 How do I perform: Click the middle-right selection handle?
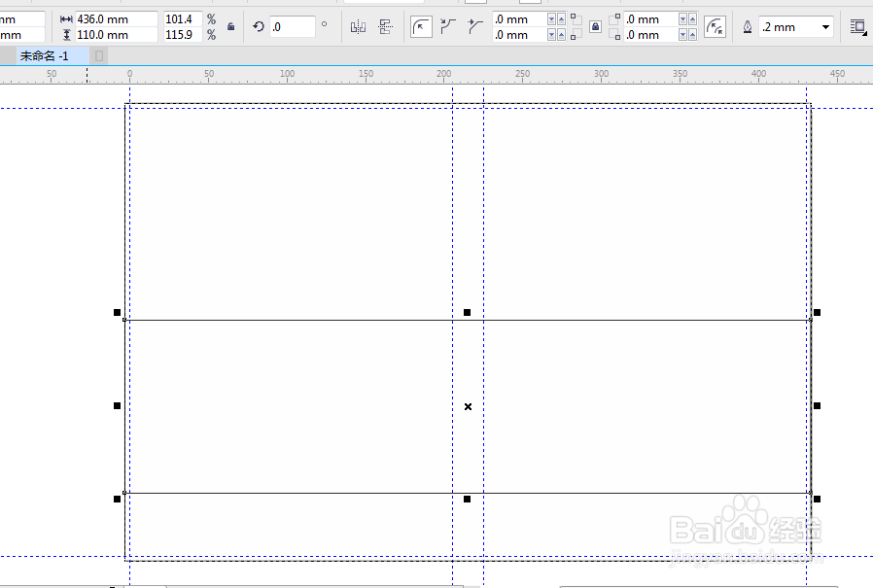pos(817,406)
